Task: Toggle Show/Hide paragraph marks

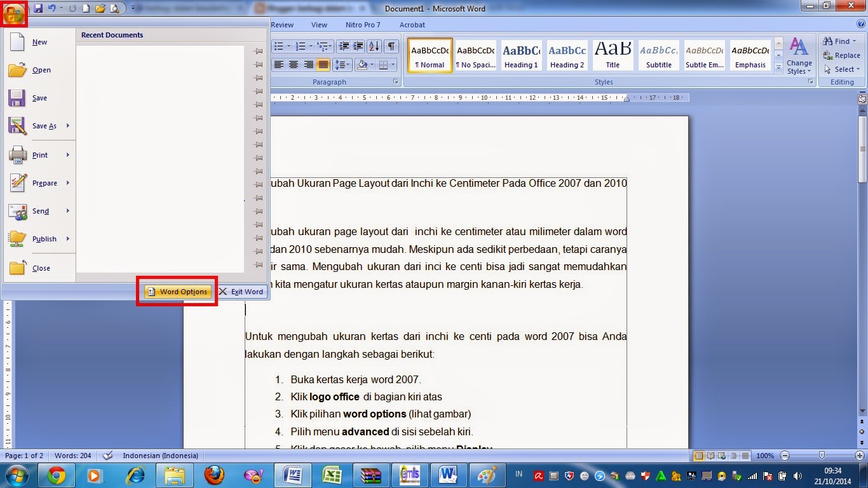Action: tap(391, 46)
